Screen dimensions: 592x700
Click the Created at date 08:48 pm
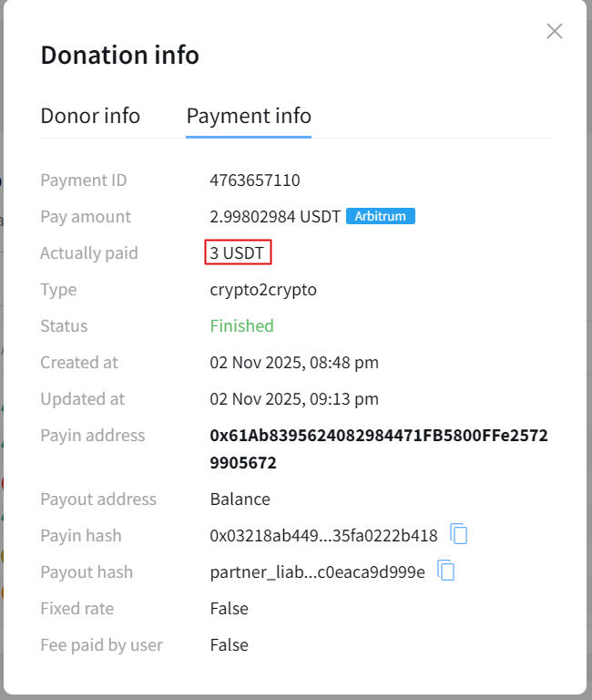coord(294,362)
